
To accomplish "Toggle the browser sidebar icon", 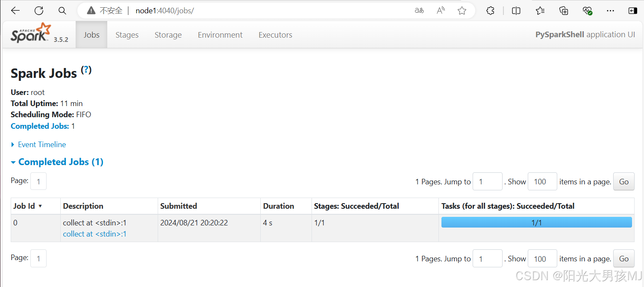I will [x=632, y=11].
